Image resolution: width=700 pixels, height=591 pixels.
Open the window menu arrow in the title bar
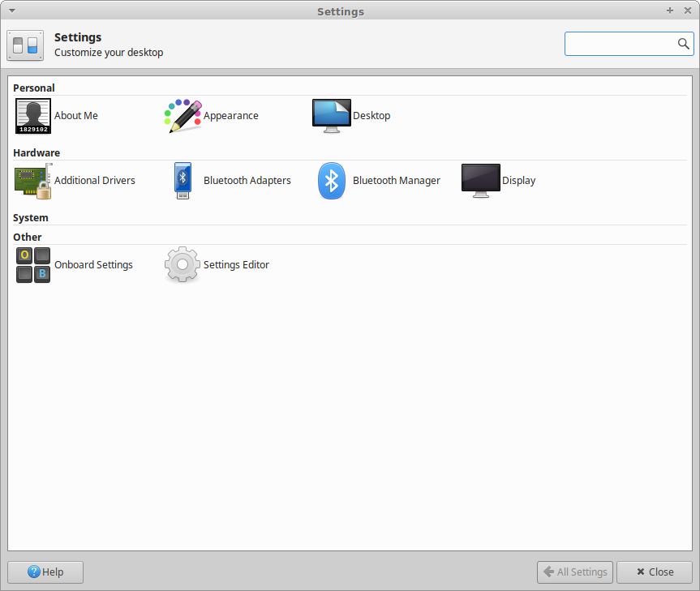[11, 11]
